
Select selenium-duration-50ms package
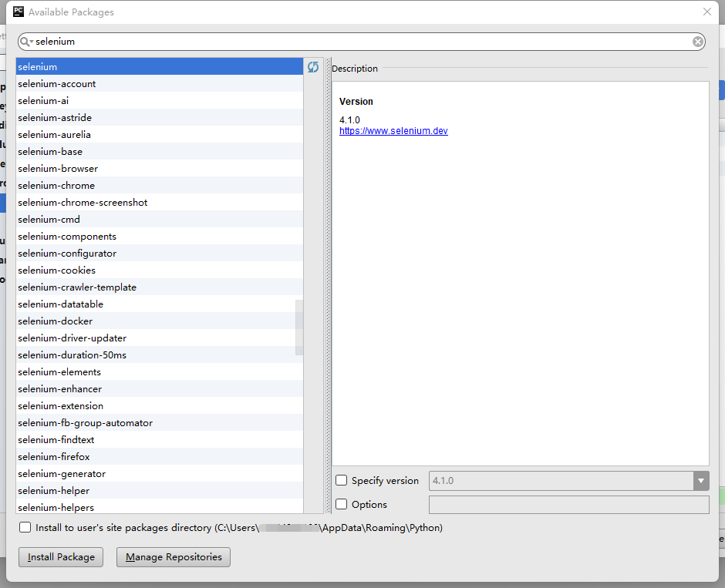160,354
